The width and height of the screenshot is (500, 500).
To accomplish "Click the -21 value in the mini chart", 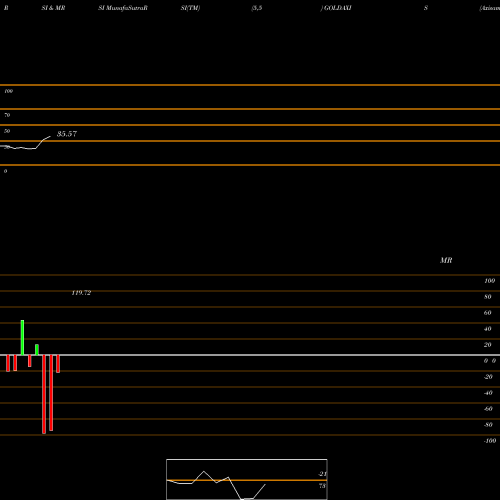I will pyautogui.click(x=322, y=474).
